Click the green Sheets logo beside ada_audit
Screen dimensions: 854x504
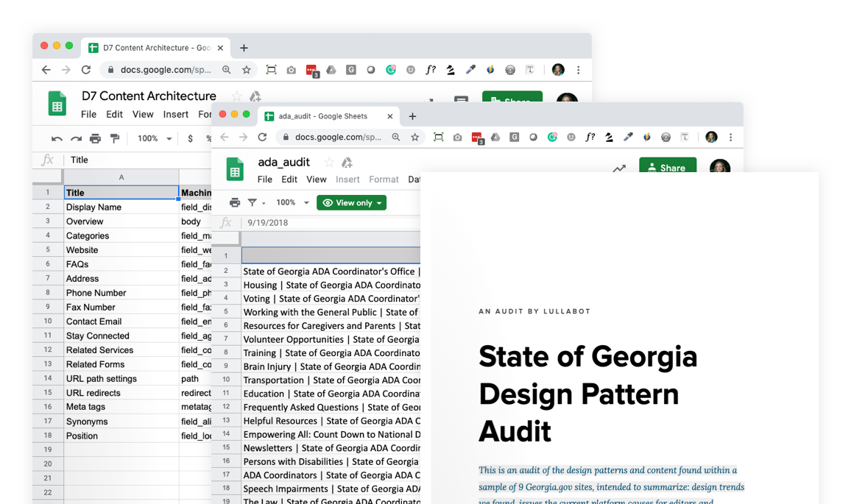pos(234,169)
